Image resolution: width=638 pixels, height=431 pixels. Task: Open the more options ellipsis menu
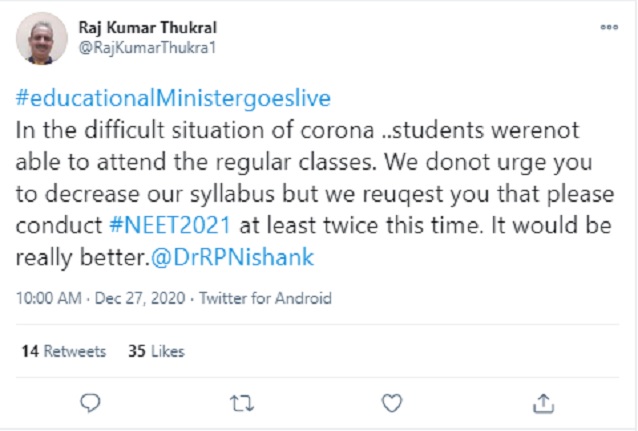[608, 28]
